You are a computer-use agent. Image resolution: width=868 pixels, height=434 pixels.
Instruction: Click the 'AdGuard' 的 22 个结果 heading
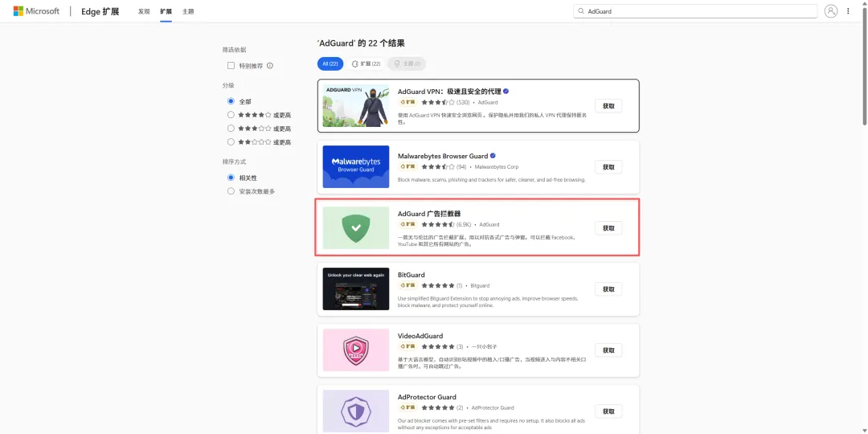(361, 43)
